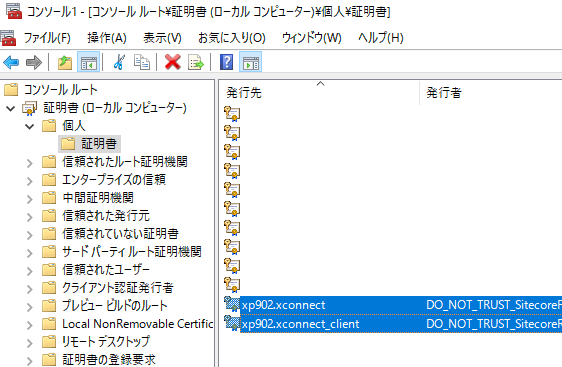Toggle the action pane toolbar button
The image size is (562, 367).
tap(251, 62)
